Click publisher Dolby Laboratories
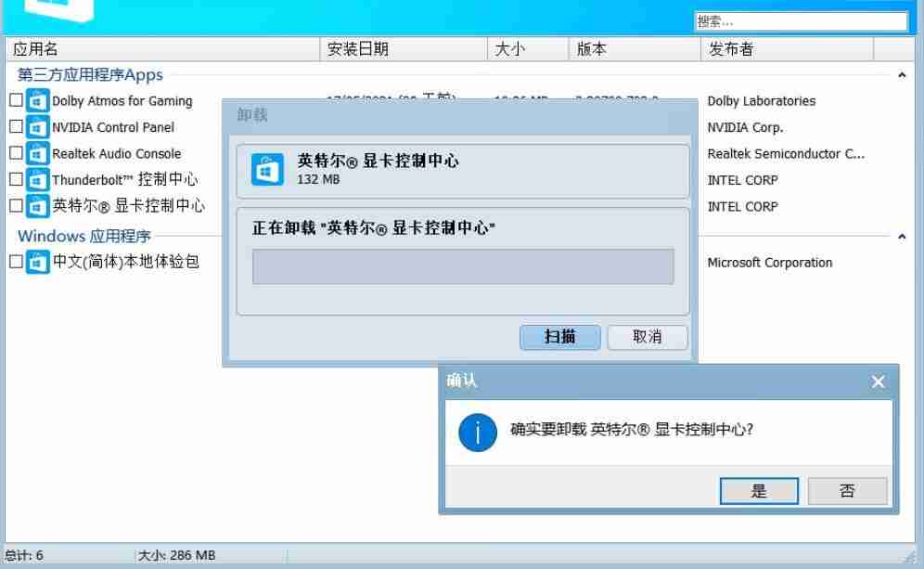The height and width of the screenshot is (569, 924). tap(762, 101)
